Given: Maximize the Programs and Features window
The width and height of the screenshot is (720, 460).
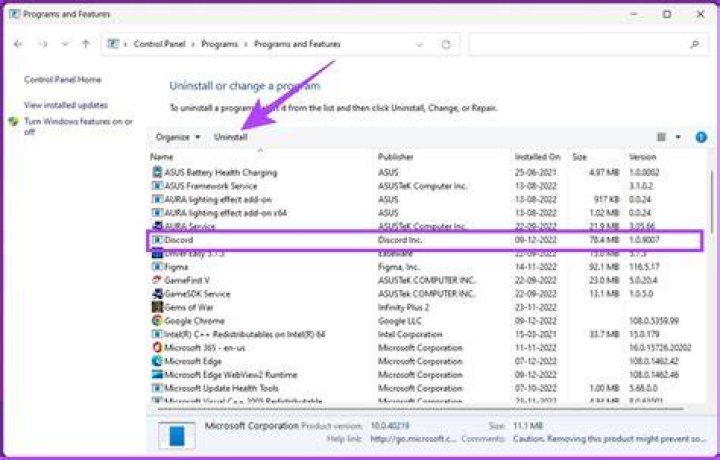Looking at the screenshot, I should pos(667,14).
